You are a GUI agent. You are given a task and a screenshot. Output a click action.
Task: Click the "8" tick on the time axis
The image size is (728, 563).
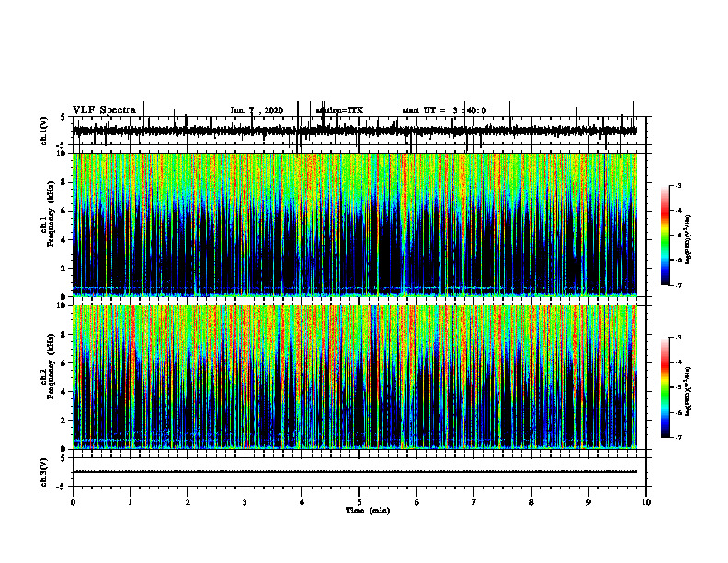(531, 502)
